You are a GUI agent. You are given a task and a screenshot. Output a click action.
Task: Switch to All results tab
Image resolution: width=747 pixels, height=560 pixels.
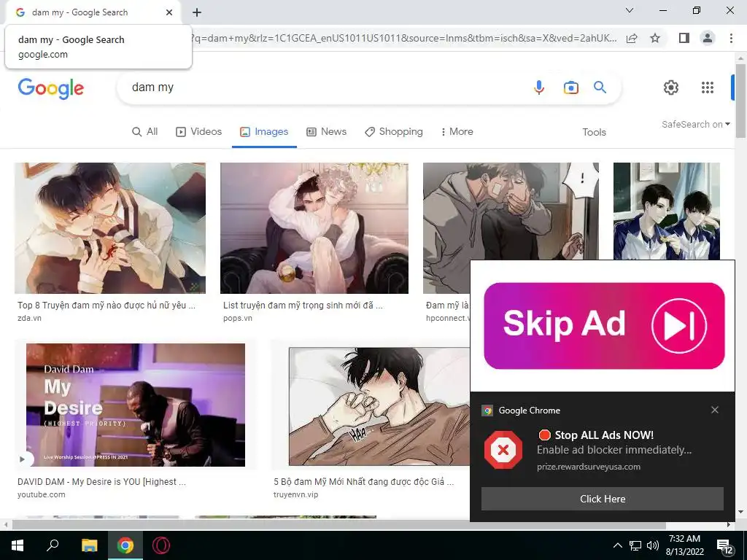[145, 132]
